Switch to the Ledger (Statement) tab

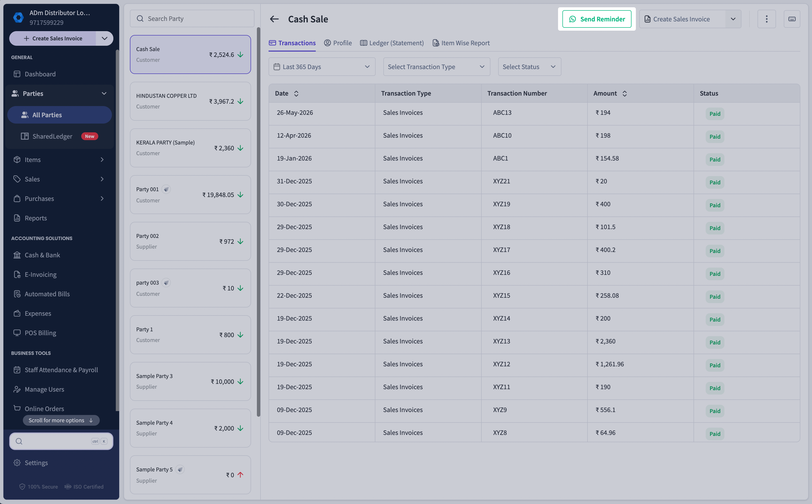tap(392, 43)
